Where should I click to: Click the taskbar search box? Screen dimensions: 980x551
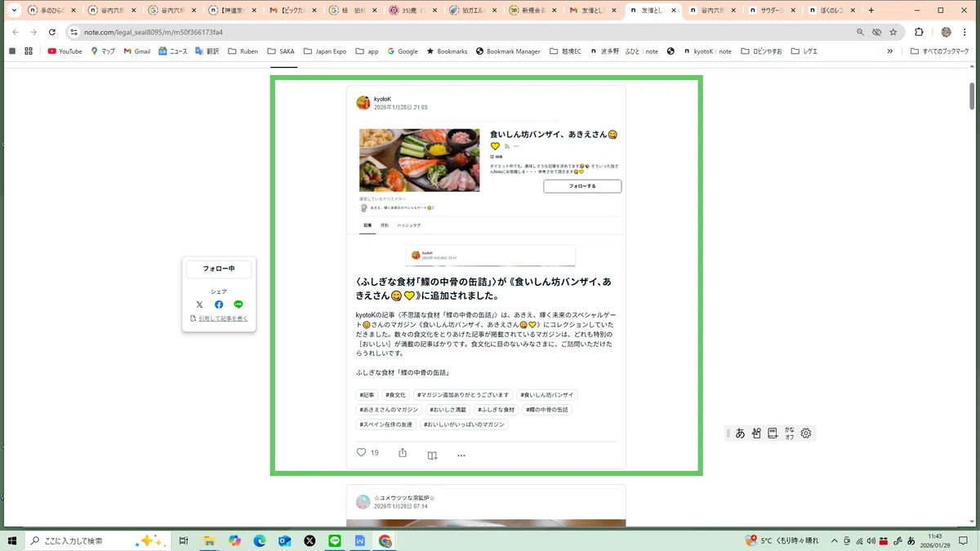pyautogui.click(x=96, y=540)
